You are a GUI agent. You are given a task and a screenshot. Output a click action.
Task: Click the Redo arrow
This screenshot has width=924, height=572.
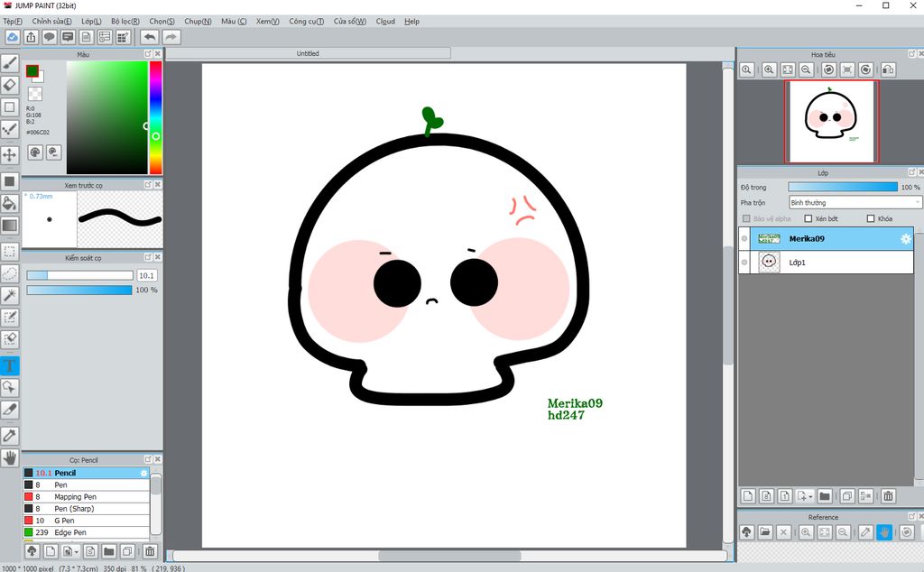pyautogui.click(x=171, y=37)
